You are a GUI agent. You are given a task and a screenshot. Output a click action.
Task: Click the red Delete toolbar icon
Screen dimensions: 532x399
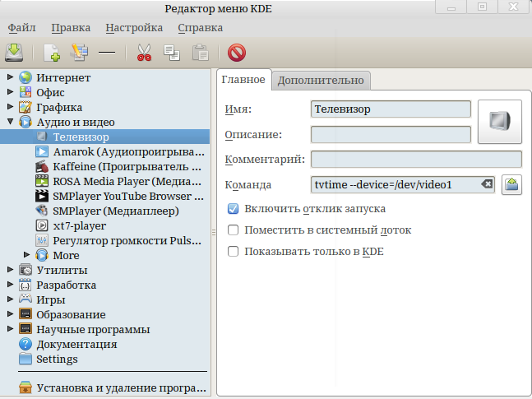(x=237, y=53)
